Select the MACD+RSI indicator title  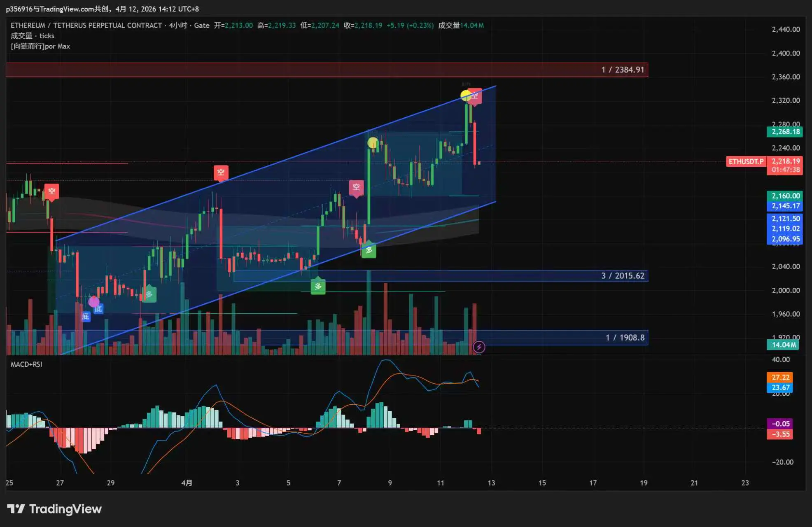pos(26,364)
